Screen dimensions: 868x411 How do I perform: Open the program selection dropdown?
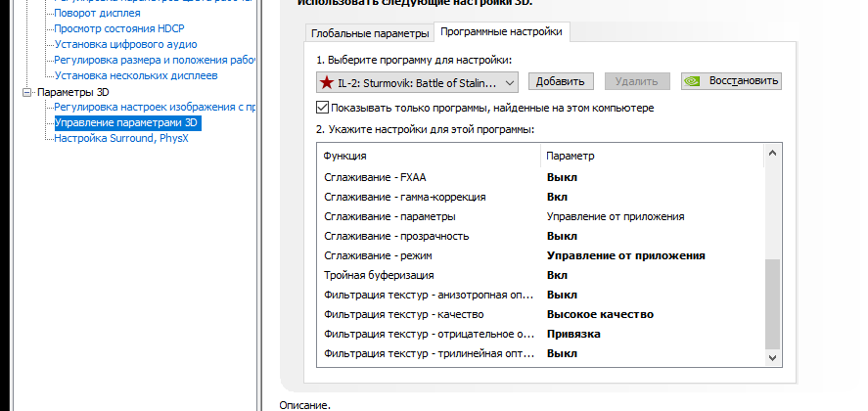(509, 82)
